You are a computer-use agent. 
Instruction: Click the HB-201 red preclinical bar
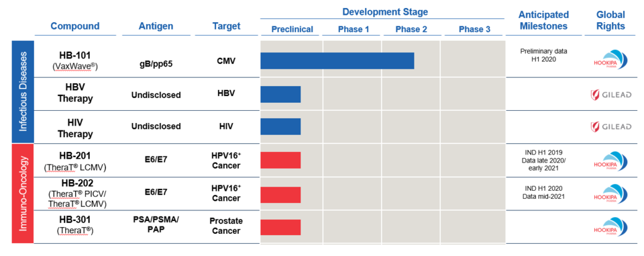coord(280,160)
